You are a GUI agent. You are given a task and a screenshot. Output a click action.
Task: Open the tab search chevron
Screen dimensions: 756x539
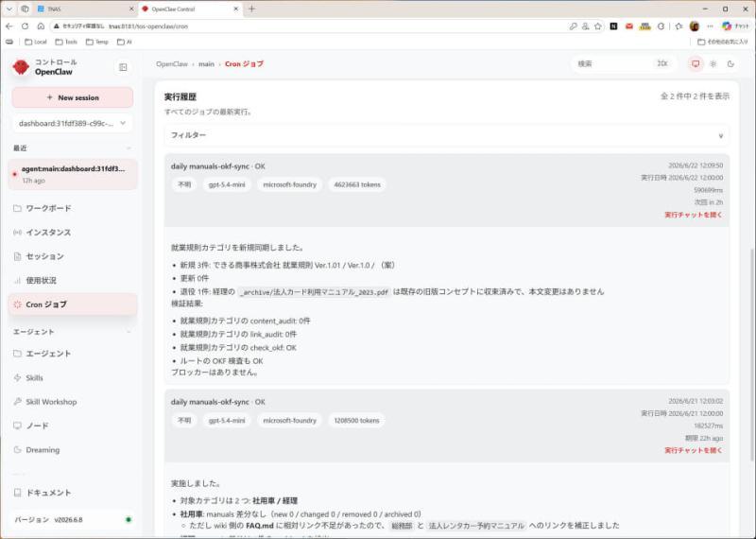click(9, 9)
